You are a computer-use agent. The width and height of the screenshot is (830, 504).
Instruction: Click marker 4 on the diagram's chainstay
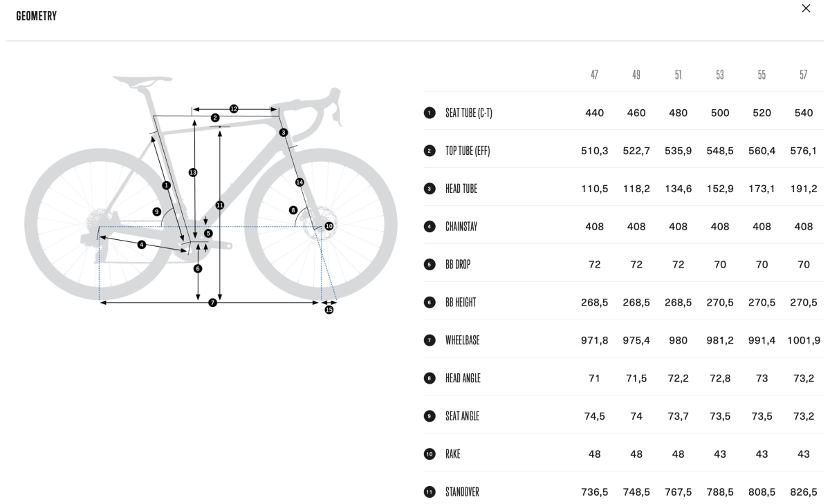[x=142, y=244]
